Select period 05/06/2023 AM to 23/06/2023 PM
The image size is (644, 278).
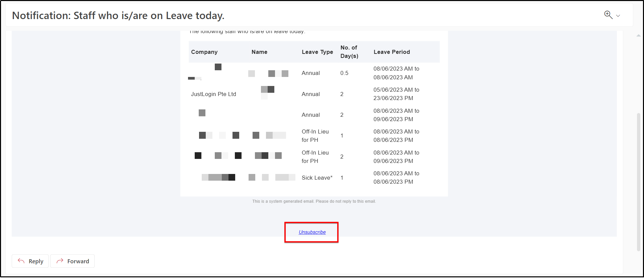[396, 94]
